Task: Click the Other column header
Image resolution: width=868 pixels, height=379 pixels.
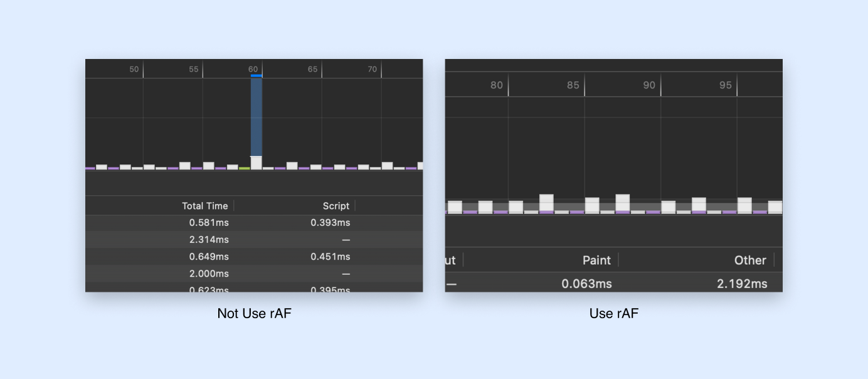Action: (750, 260)
